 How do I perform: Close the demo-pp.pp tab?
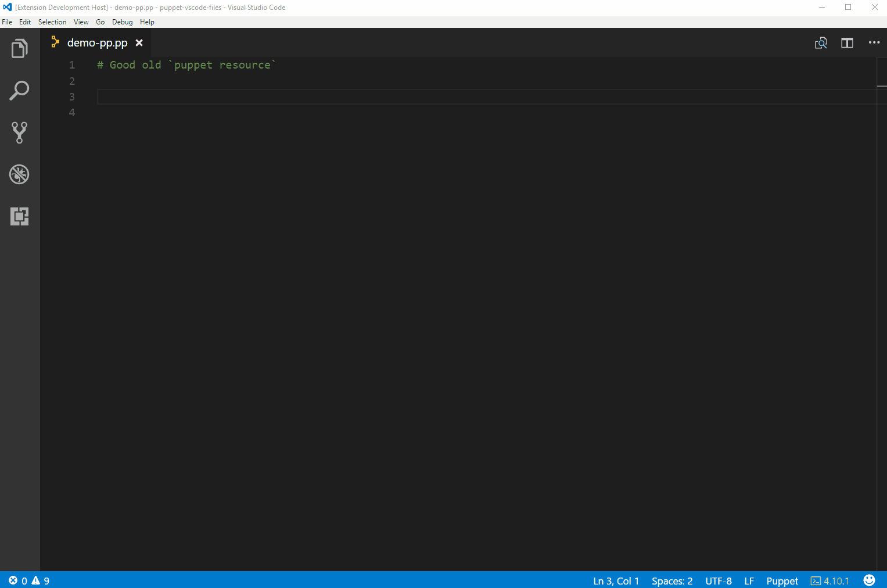tap(139, 43)
